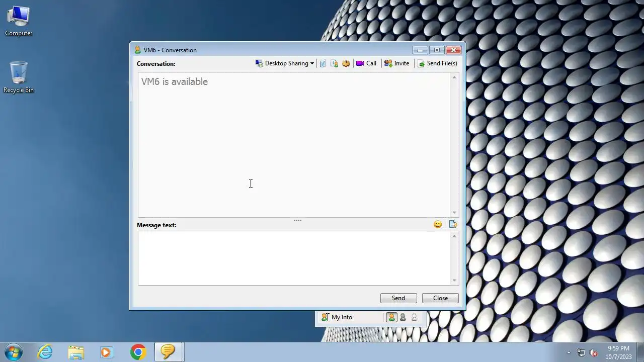Click inside the Message text field

(294, 258)
